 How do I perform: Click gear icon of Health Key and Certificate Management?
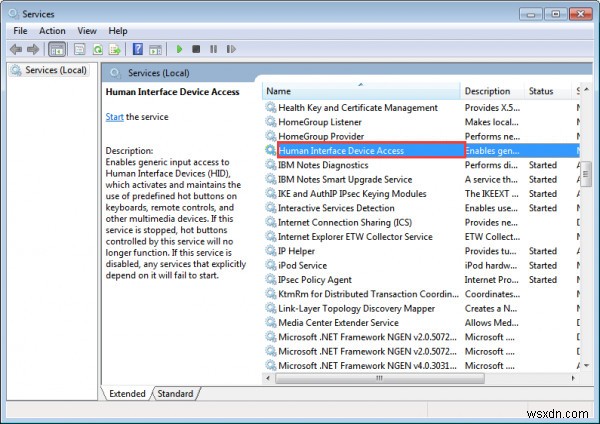click(x=271, y=108)
